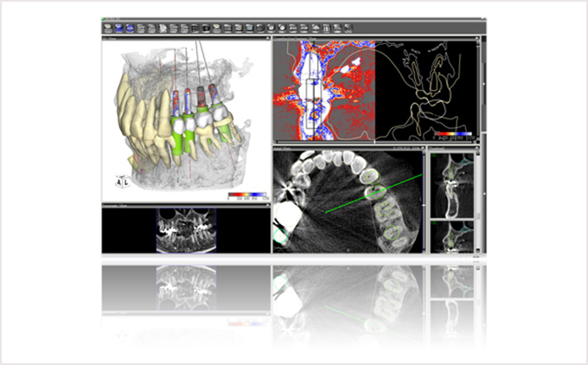588x365 pixels.
Task: Click the 3D view panel maximize button
Action: (266, 39)
